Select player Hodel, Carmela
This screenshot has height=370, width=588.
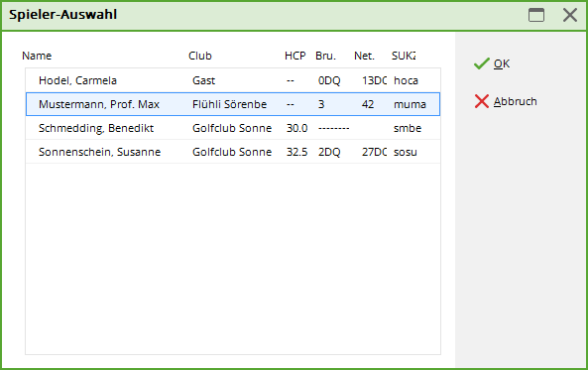[232, 80]
